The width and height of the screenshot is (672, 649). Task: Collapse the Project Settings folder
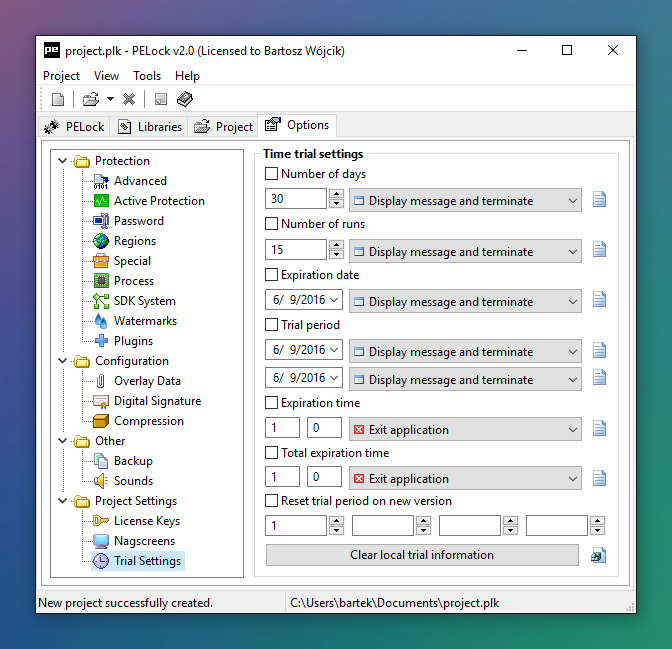[63, 500]
